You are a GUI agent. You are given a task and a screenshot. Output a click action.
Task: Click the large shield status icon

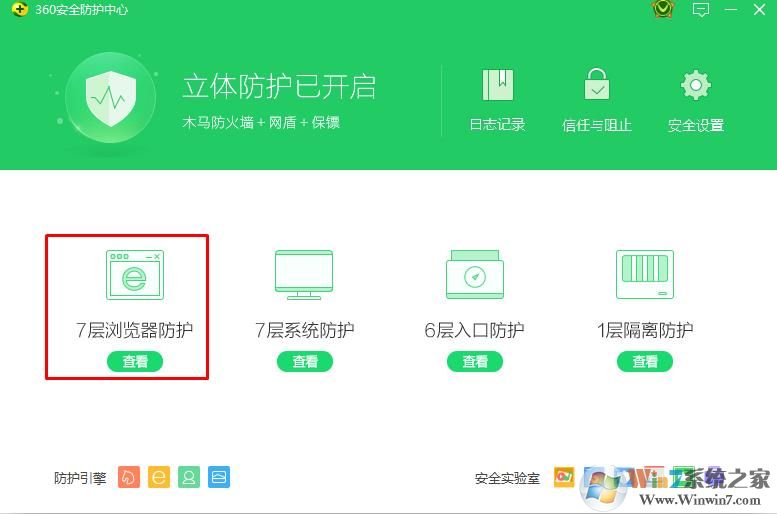point(111,97)
